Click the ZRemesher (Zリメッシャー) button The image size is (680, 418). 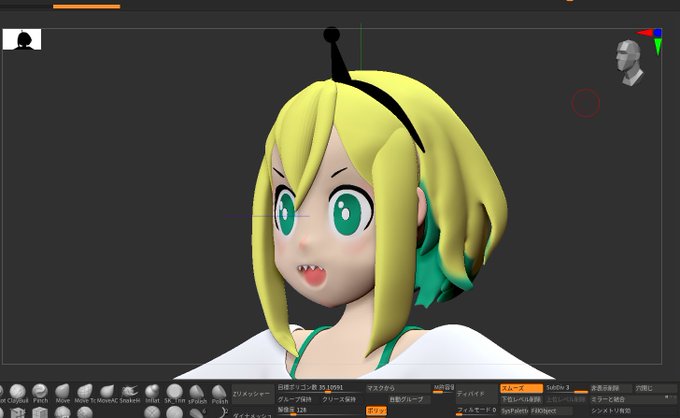tap(252, 394)
